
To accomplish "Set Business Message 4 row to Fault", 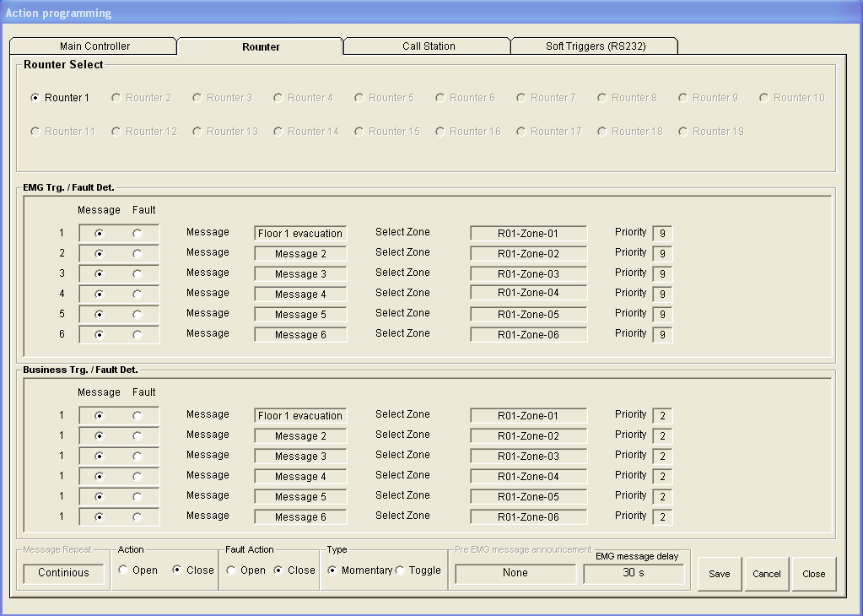I will click(x=137, y=476).
